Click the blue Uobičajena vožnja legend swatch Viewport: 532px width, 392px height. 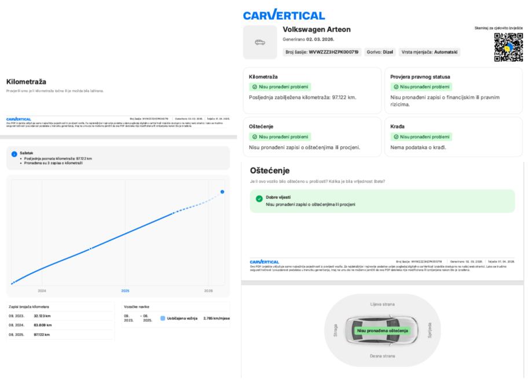coord(163,319)
